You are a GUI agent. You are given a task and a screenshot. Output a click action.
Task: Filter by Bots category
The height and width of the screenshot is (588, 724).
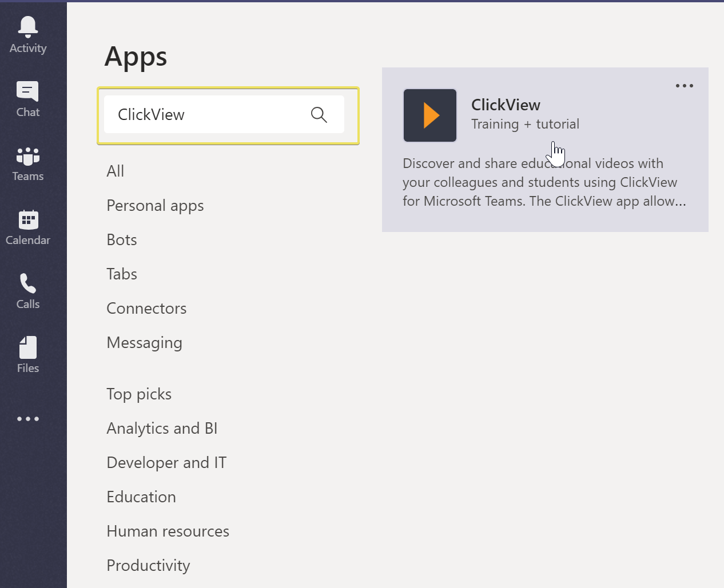[x=122, y=239]
